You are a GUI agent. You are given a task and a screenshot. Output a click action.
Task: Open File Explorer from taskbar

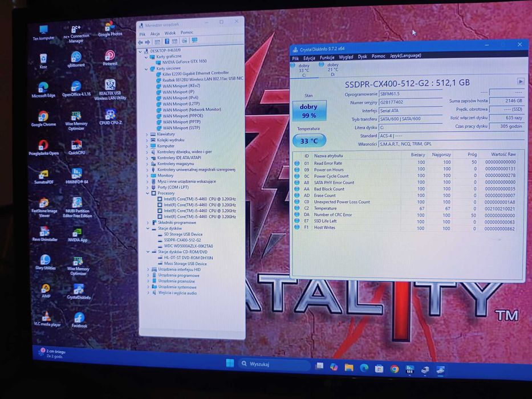(x=349, y=367)
